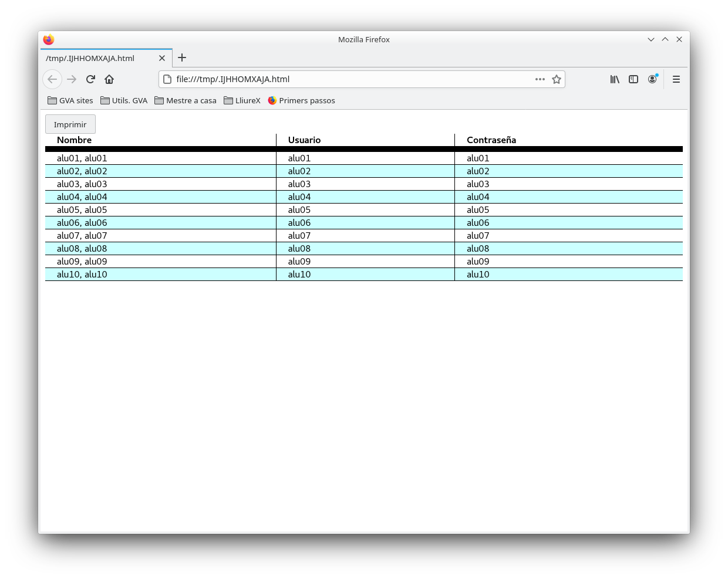Open the Primers passos bookmark
Screen dimensions: 728x579
[x=301, y=100]
